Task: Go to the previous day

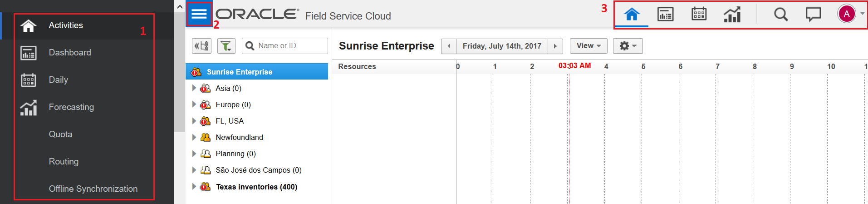Action: pos(449,46)
